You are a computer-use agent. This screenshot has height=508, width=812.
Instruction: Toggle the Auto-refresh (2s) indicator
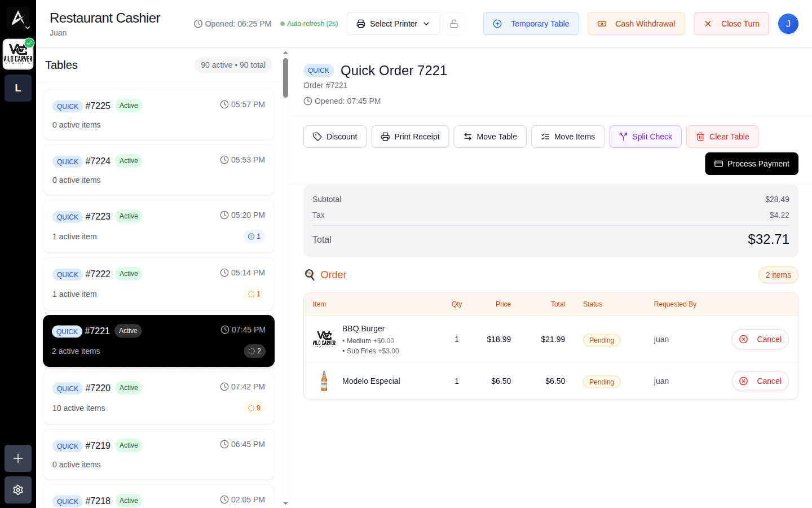[x=309, y=24]
